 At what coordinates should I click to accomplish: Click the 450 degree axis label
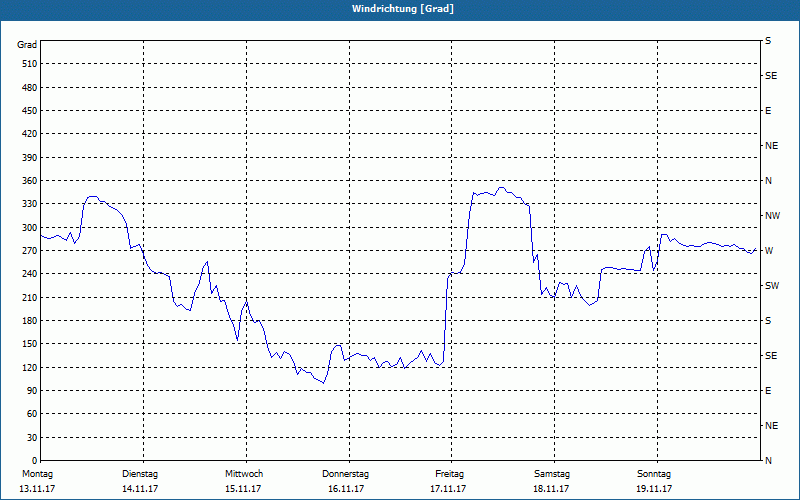(x=30, y=111)
